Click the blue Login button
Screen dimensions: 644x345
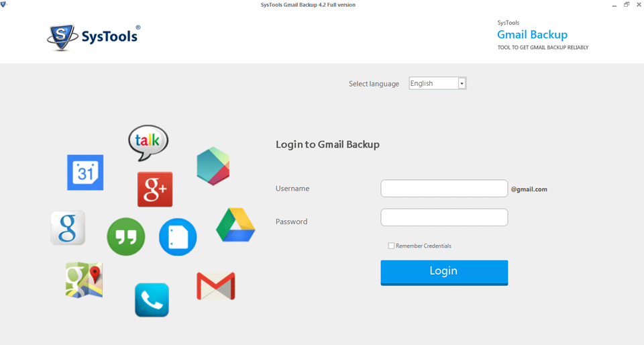444,273
